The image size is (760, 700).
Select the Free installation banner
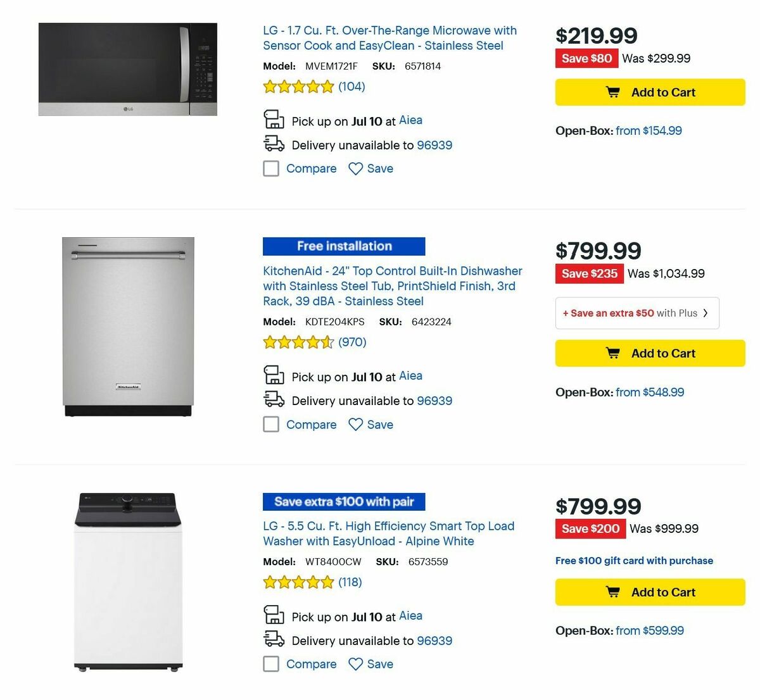[343, 246]
